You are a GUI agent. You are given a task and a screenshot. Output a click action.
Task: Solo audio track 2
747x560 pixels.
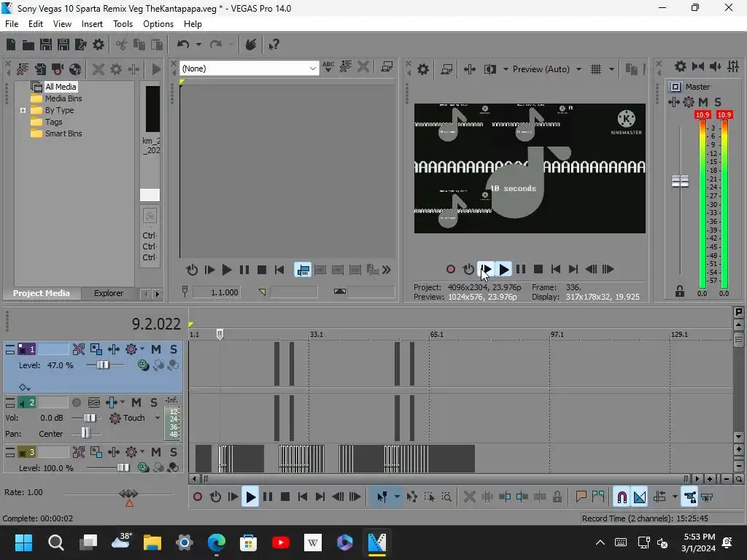pyautogui.click(x=154, y=402)
